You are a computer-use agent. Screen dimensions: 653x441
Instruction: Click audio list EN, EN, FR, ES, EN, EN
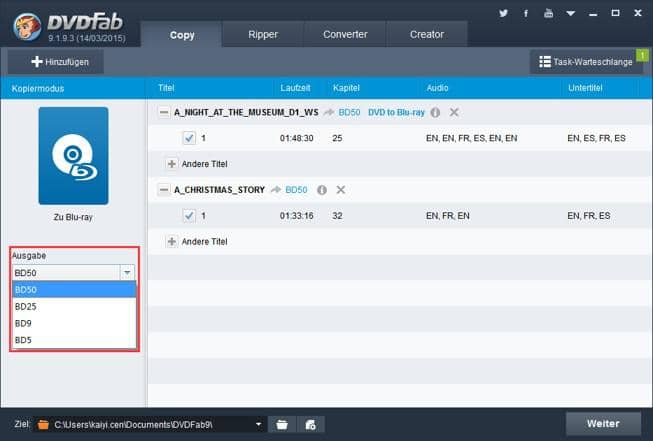[x=471, y=138]
